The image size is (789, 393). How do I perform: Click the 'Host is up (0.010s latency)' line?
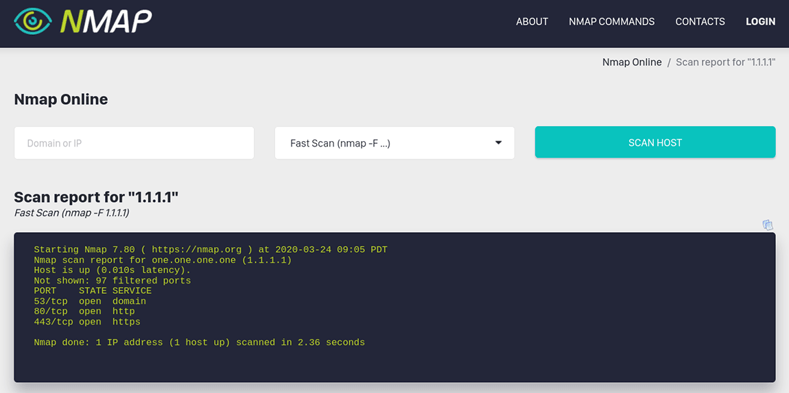click(112, 270)
